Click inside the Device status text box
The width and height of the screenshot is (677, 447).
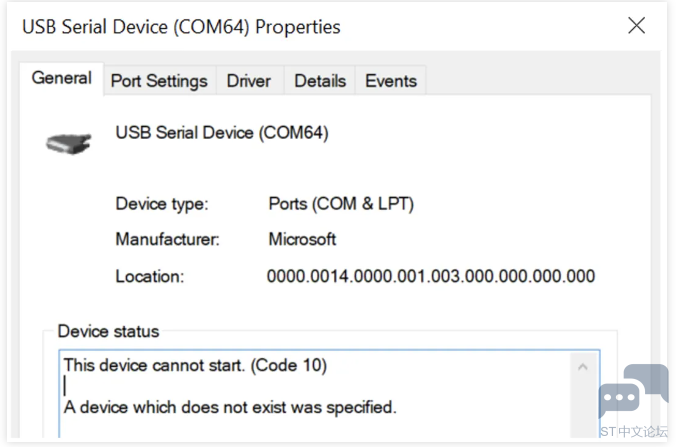click(x=315, y=394)
